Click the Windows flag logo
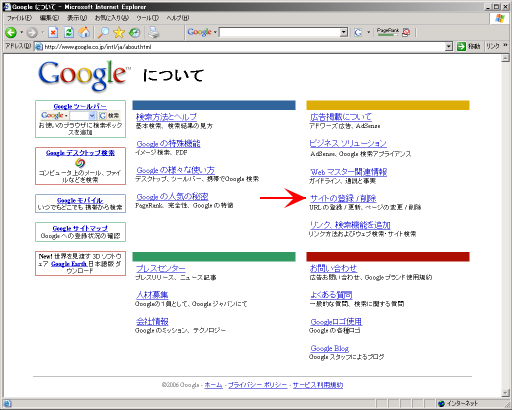The width and height of the screenshot is (512, 410). (x=499, y=18)
